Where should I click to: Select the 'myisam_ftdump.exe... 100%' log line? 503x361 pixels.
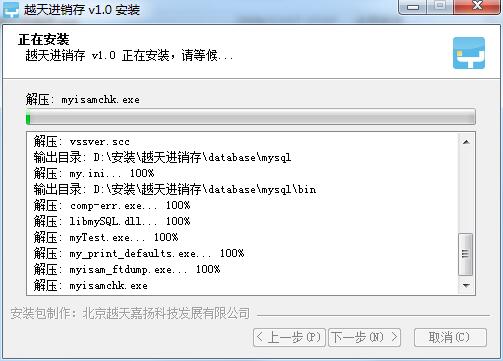[x=127, y=269]
